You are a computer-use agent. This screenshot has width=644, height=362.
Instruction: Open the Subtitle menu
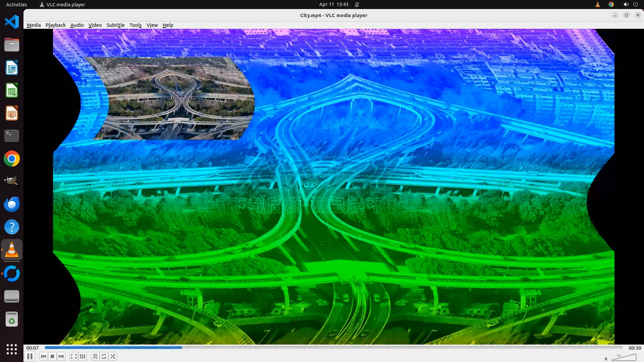point(115,25)
